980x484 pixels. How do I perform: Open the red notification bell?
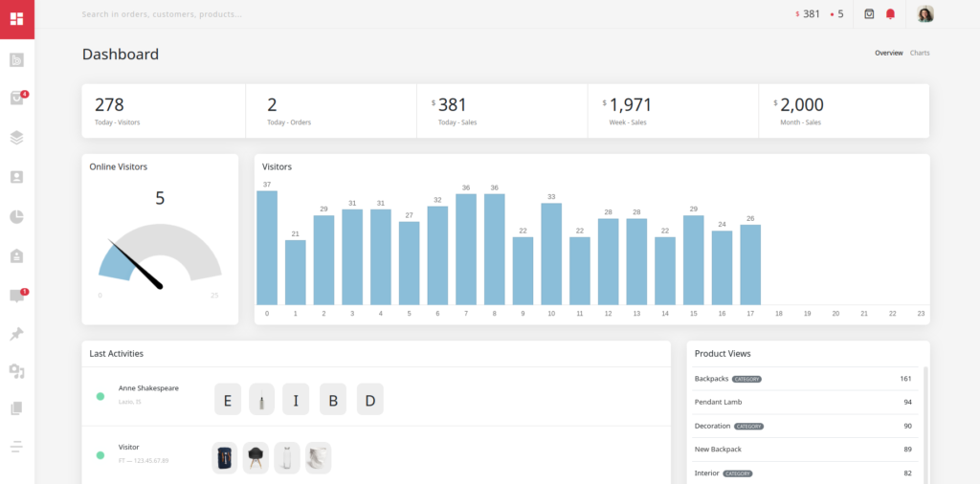tap(891, 14)
